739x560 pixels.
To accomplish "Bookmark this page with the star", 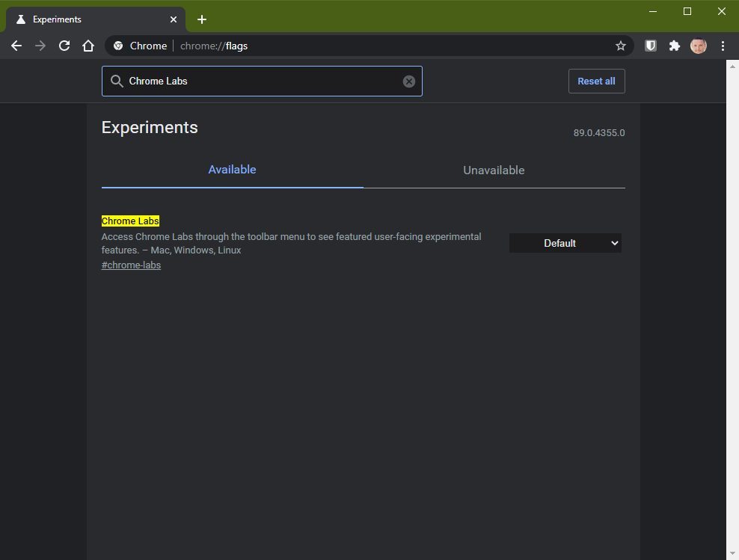I will 620,46.
